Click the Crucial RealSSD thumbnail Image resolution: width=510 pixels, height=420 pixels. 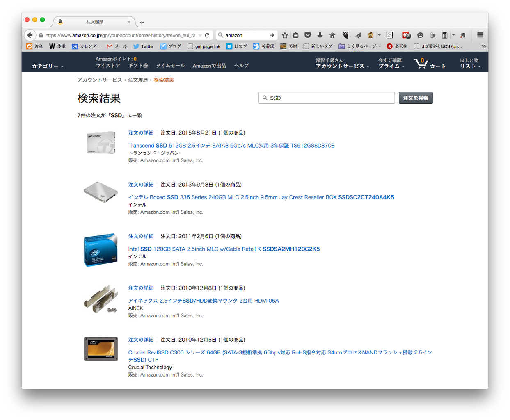[101, 349]
